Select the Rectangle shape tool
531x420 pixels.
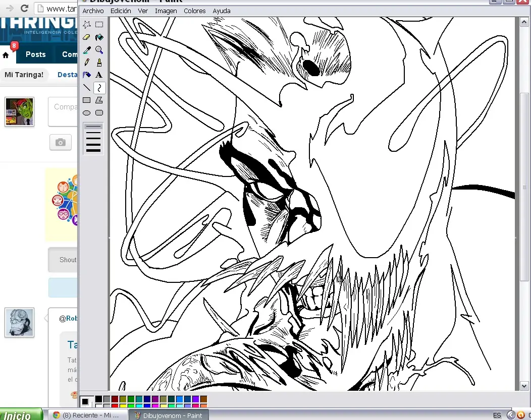(87, 100)
